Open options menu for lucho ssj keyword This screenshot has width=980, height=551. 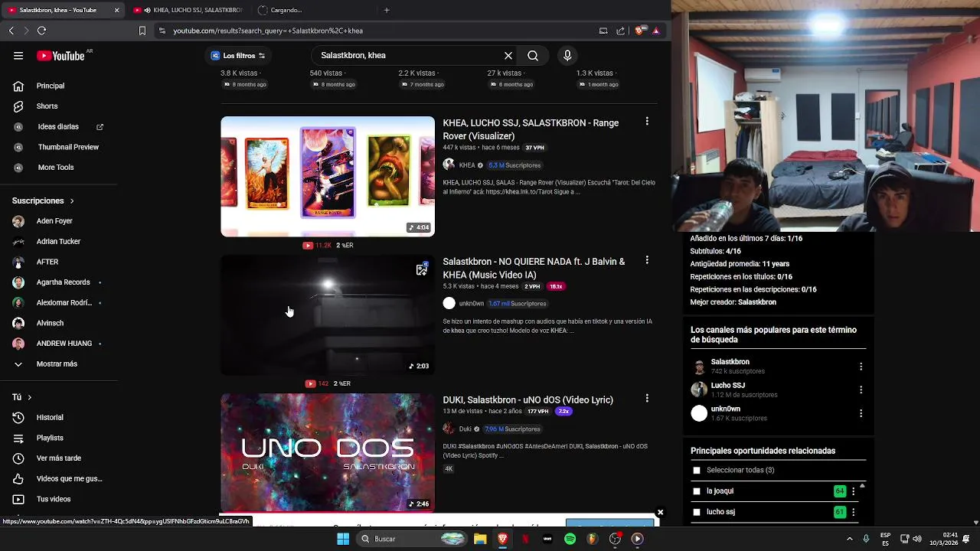tap(853, 512)
